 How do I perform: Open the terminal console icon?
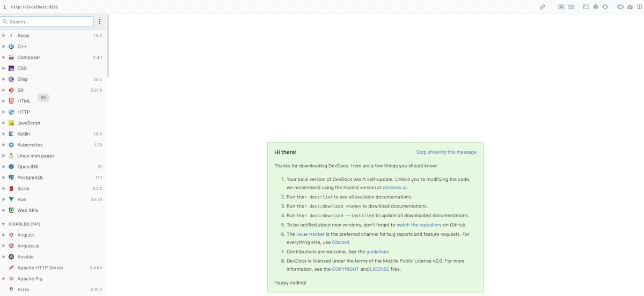586,7
